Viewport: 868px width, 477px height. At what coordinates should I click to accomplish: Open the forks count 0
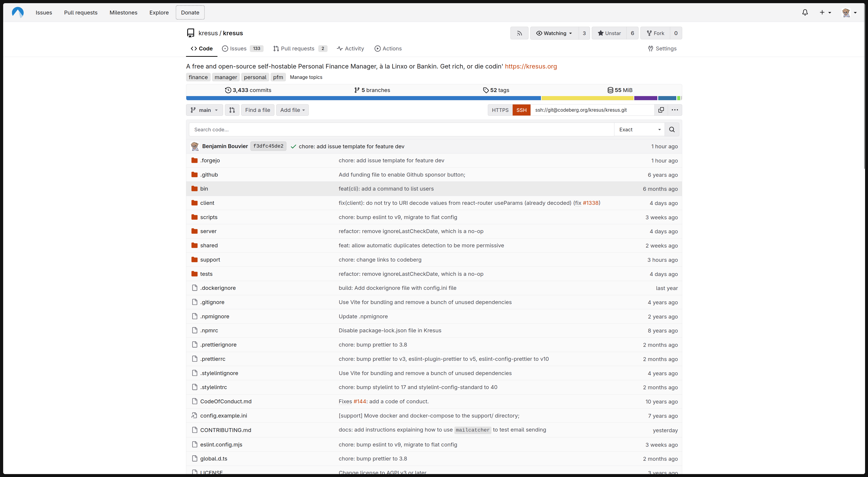pos(676,33)
